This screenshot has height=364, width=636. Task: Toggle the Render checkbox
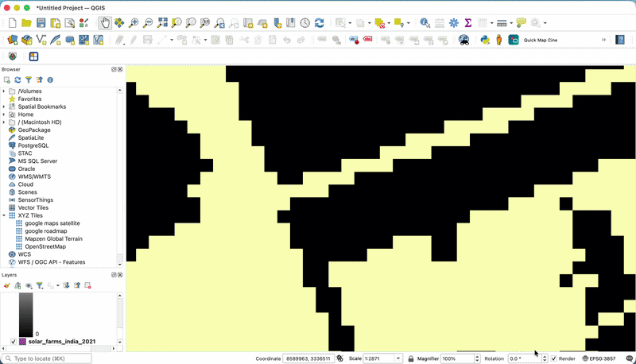pyautogui.click(x=553, y=358)
